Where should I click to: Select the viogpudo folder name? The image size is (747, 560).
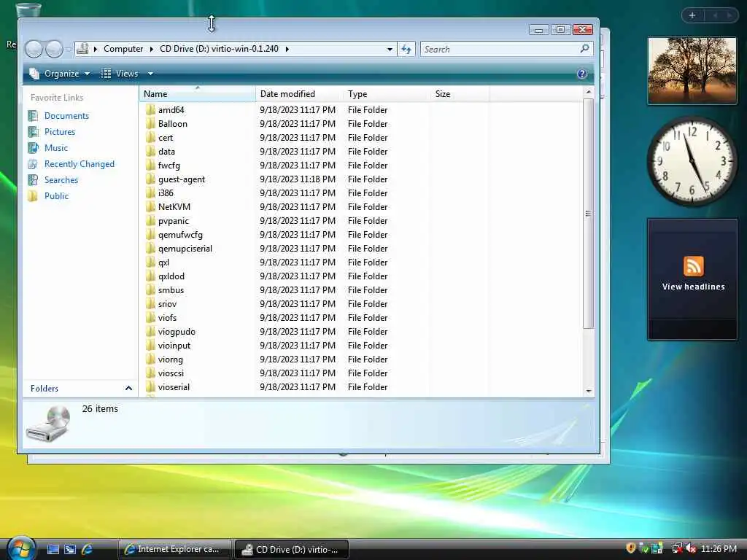click(x=177, y=332)
